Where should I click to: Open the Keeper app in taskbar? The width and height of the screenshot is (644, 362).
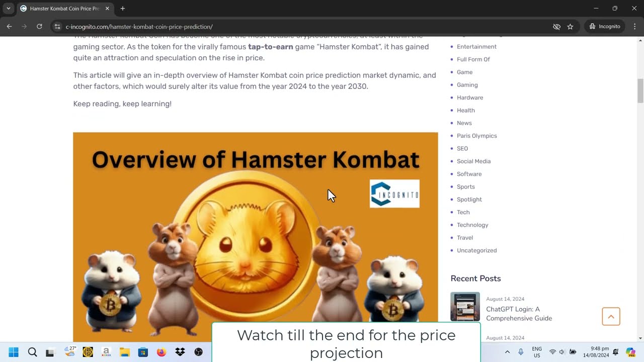pyautogui.click(x=88, y=352)
